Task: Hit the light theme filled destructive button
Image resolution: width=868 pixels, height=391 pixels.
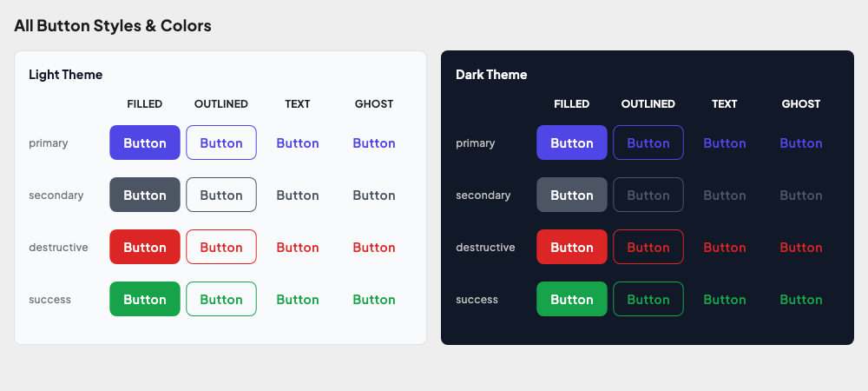Action: coord(145,247)
